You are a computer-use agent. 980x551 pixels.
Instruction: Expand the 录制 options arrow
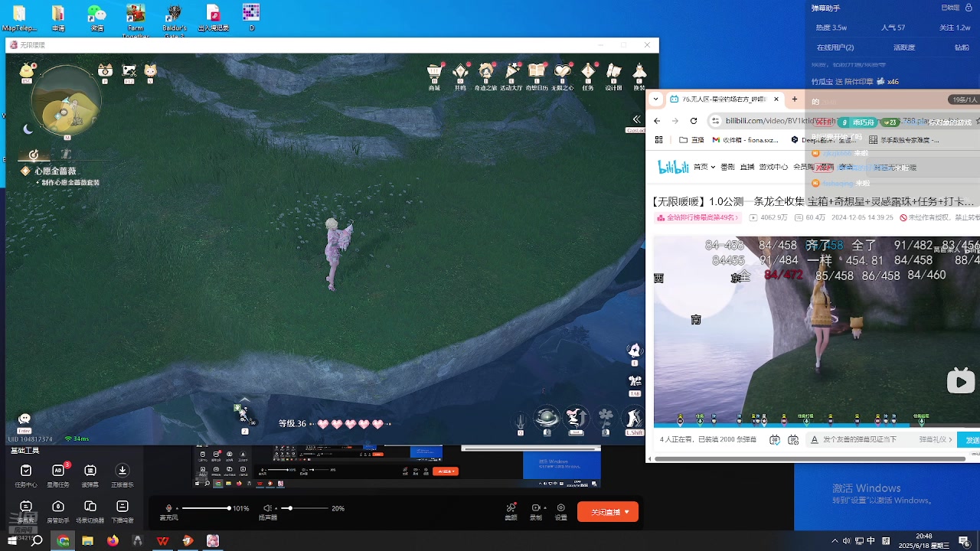pos(547,508)
